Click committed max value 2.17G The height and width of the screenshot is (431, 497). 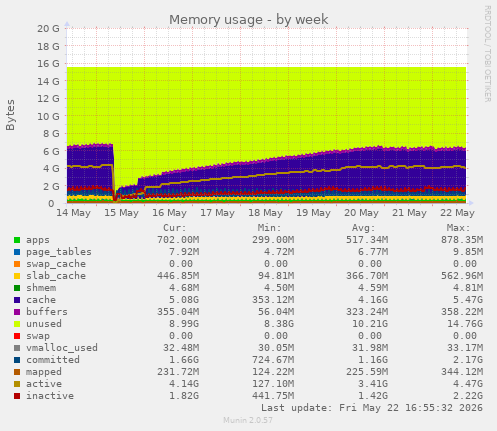coord(468,360)
